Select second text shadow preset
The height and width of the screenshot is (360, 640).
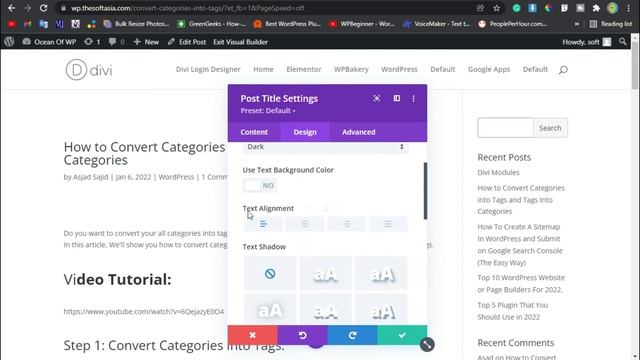325,273
